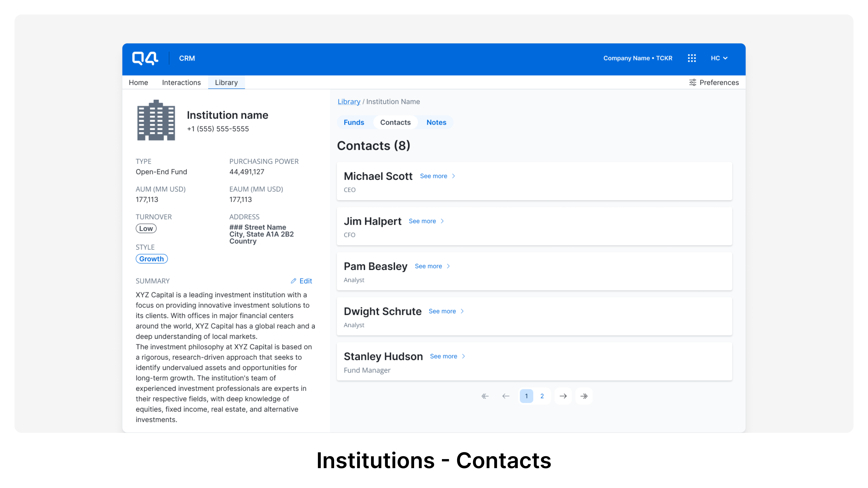Click the Library breadcrumb link
The height and width of the screenshot is (488, 868).
(349, 101)
